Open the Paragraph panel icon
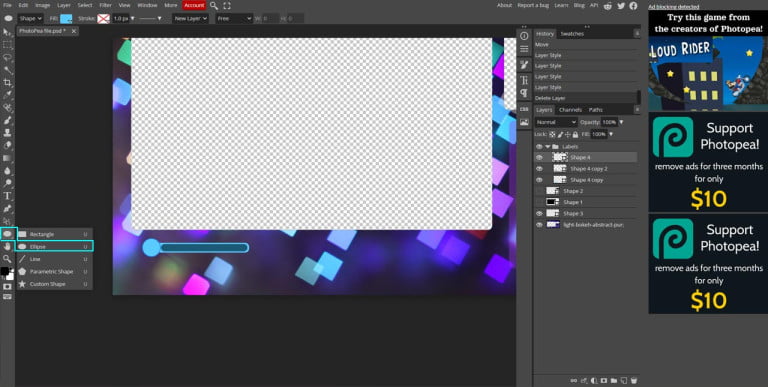Viewport: 768px width, 387px height. (524, 93)
